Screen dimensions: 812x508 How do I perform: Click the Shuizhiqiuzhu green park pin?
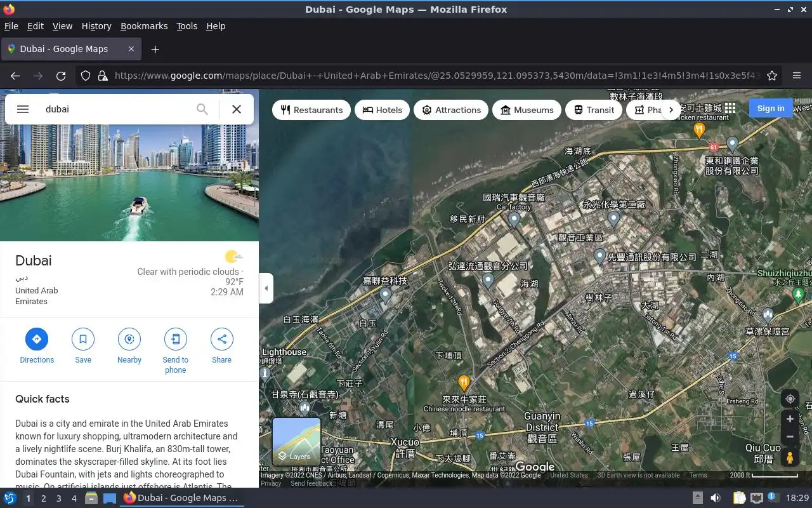[x=799, y=296]
